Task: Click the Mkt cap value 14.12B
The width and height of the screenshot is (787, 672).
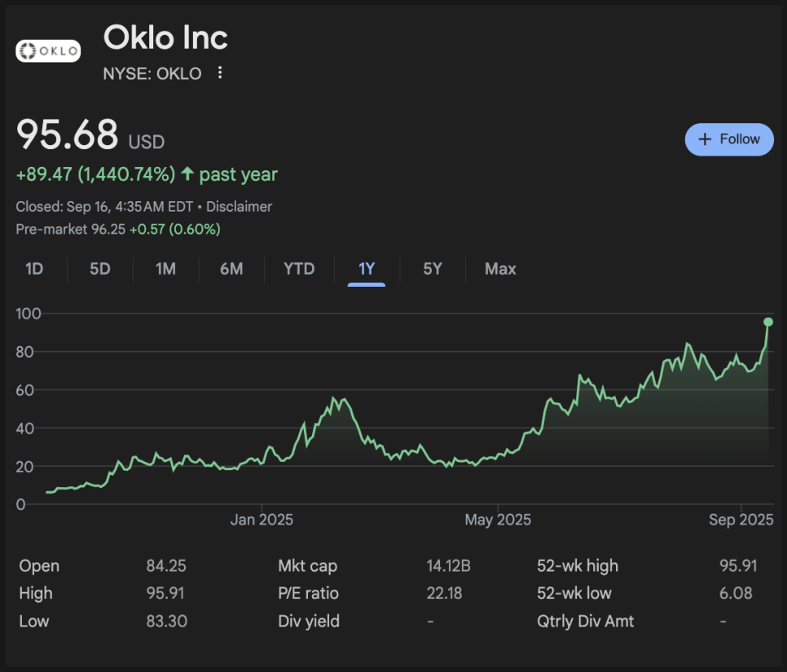Action: pyautogui.click(x=448, y=566)
